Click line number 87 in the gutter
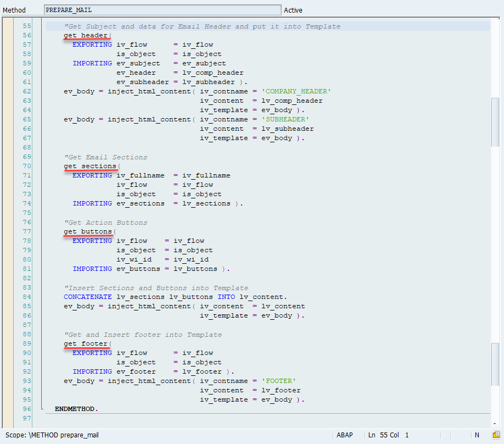Viewport: 504px width, 444px height. (27, 325)
